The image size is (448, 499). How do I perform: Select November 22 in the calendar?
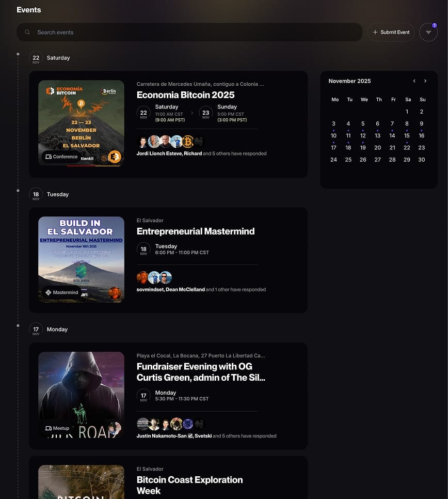[x=407, y=148]
